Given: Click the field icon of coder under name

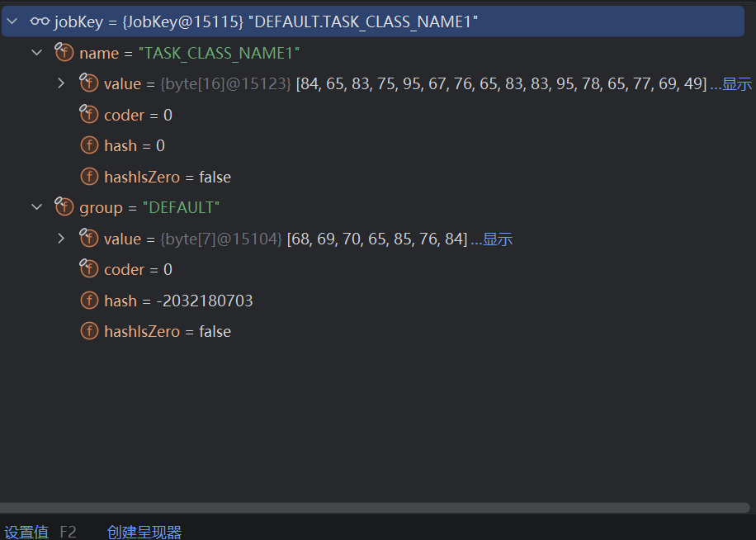Looking at the screenshot, I should [x=88, y=114].
